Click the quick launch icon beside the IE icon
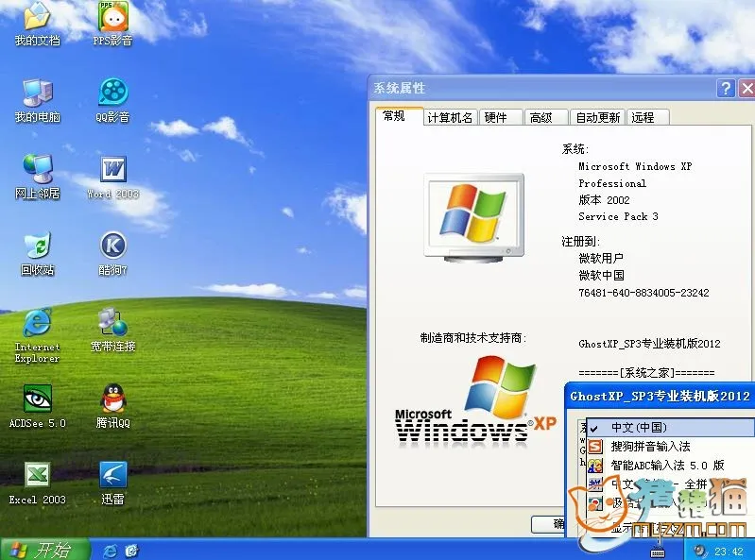Viewport: 755px width, 560px height. click(x=131, y=551)
